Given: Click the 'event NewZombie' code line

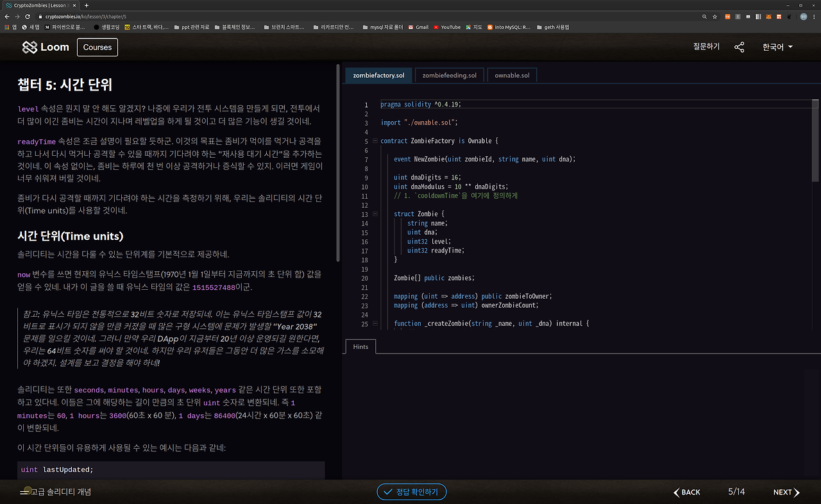Looking at the screenshot, I should click(485, 159).
